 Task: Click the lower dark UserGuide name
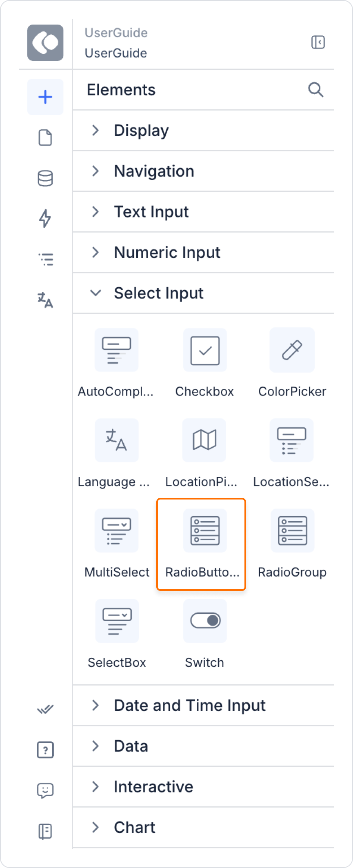[116, 53]
